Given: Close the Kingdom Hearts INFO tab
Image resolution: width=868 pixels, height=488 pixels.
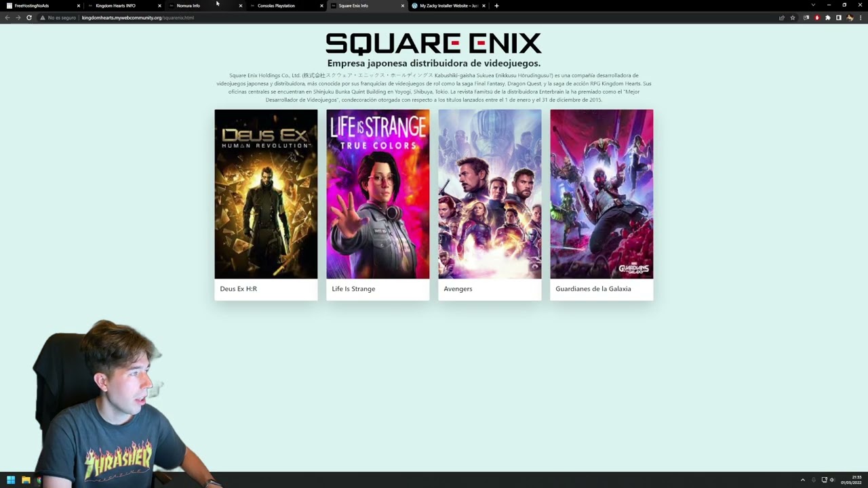Looking at the screenshot, I should [x=159, y=5].
